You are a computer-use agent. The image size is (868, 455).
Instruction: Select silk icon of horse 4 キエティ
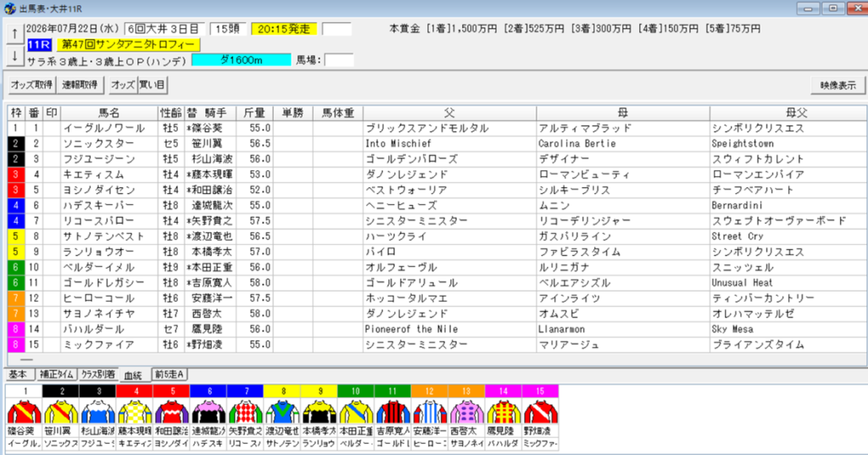(135, 412)
